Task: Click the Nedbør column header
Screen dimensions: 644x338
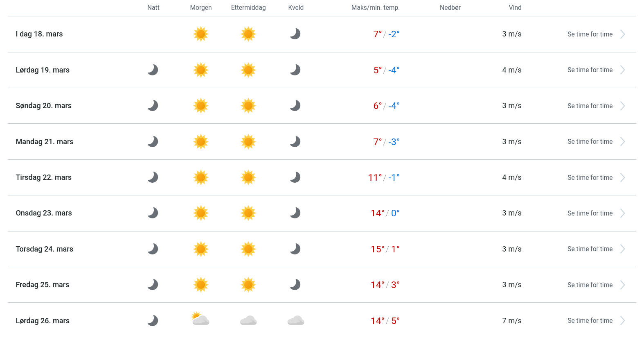Action: click(450, 8)
